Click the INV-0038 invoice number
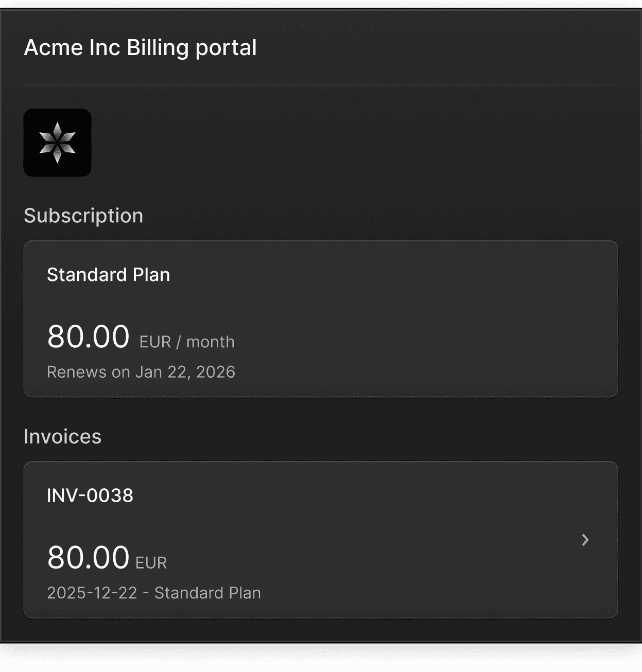Image resolution: width=642 pixels, height=672 pixels. pyautogui.click(x=90, y=496)
